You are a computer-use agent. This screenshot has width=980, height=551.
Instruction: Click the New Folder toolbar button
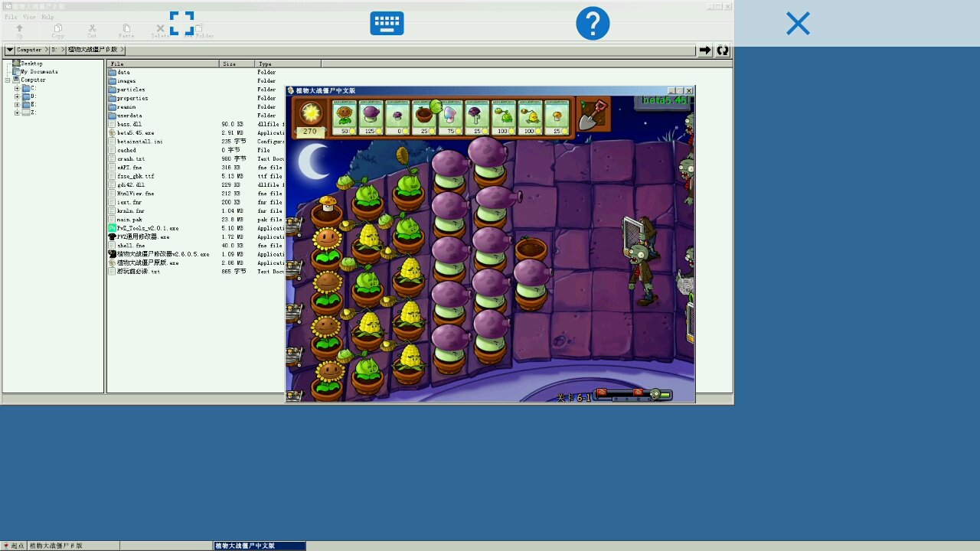201,31
